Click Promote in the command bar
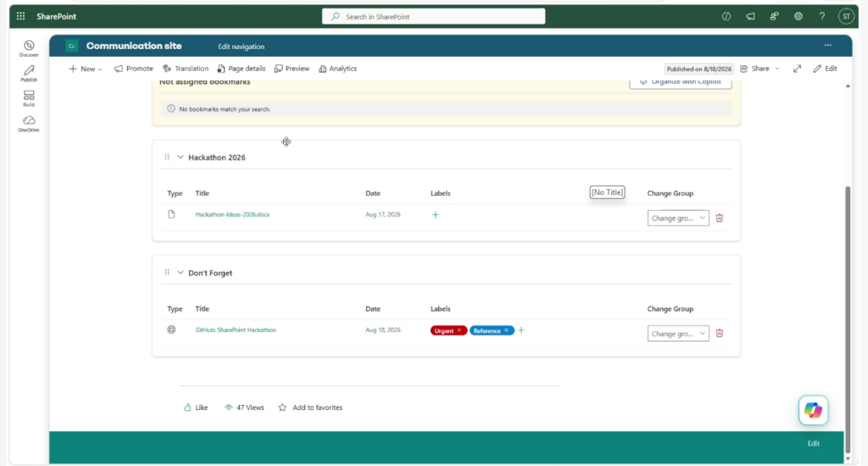The height and width of the screenshot is (466, 868). (133, 69)
